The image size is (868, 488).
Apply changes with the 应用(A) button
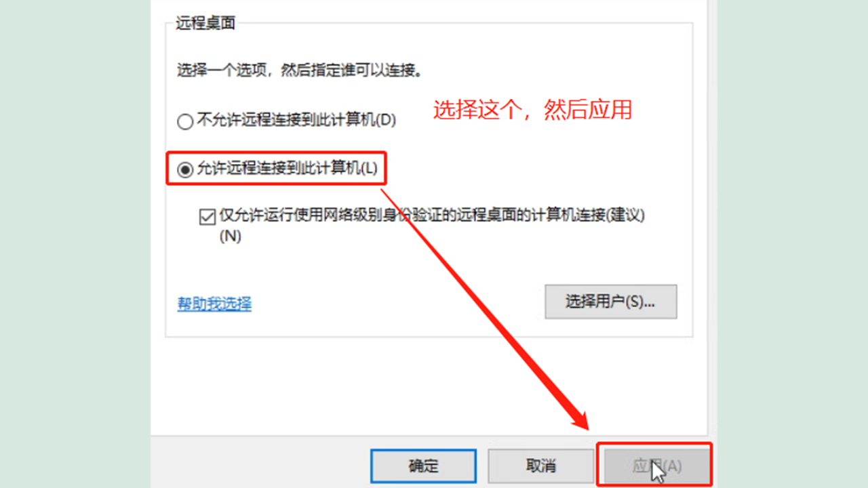point(656,466)
